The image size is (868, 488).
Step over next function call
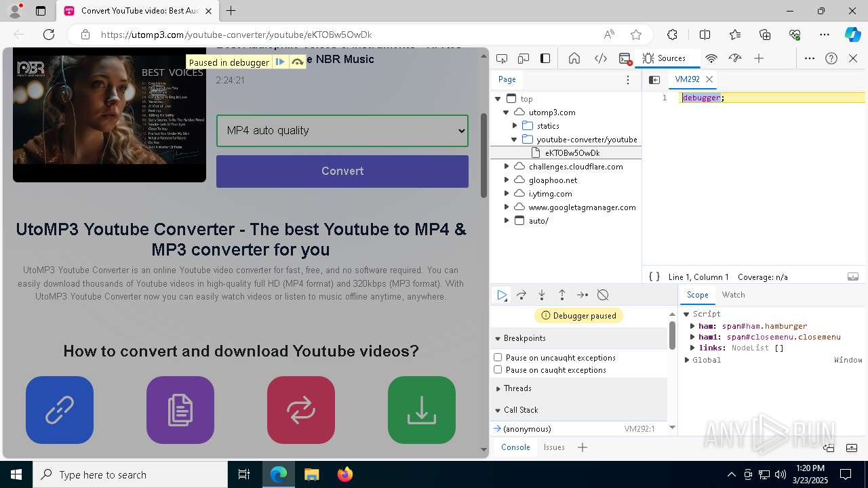[x=521, y=295]
